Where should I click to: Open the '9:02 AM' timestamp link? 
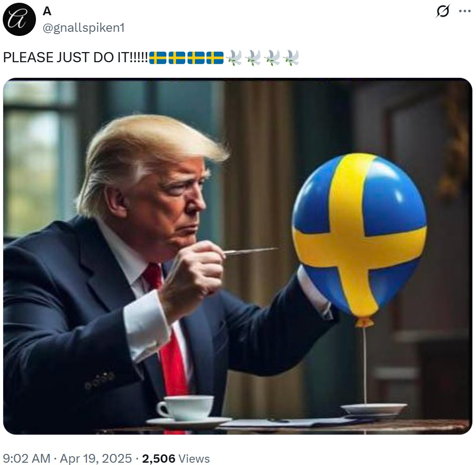26,459
